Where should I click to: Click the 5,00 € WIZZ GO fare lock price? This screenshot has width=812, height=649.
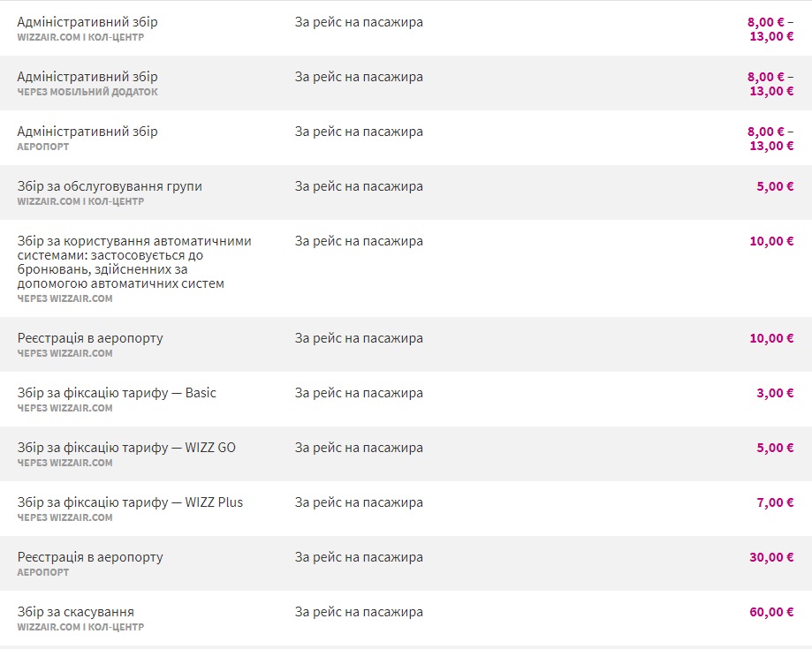[775, 448]
